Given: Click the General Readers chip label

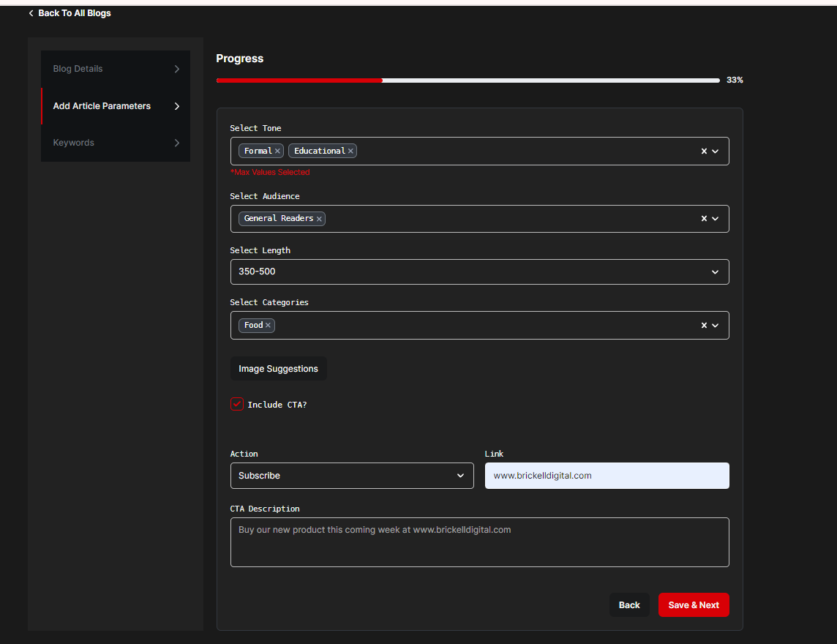Looking at the screenshot, I should click(x=278, y=218).
